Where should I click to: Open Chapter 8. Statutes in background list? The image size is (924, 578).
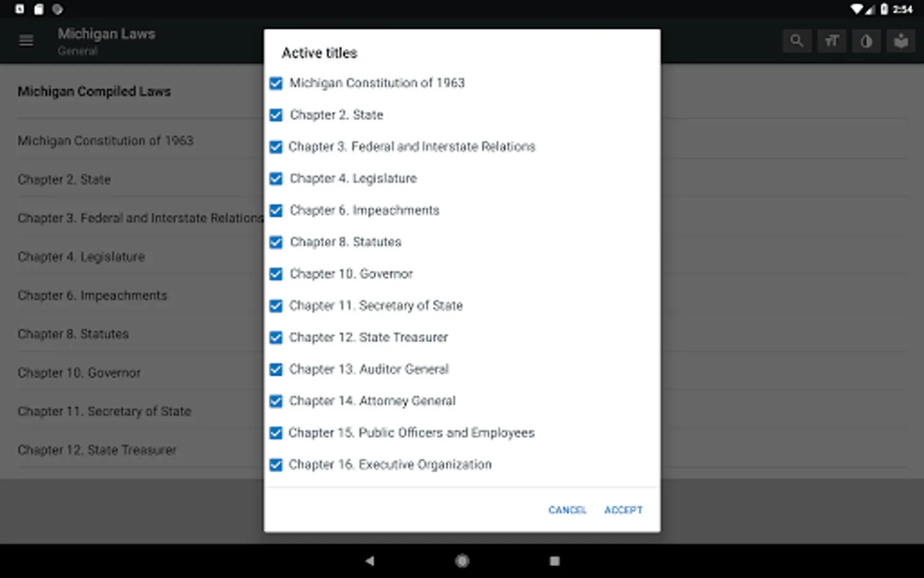coord(73,334)
